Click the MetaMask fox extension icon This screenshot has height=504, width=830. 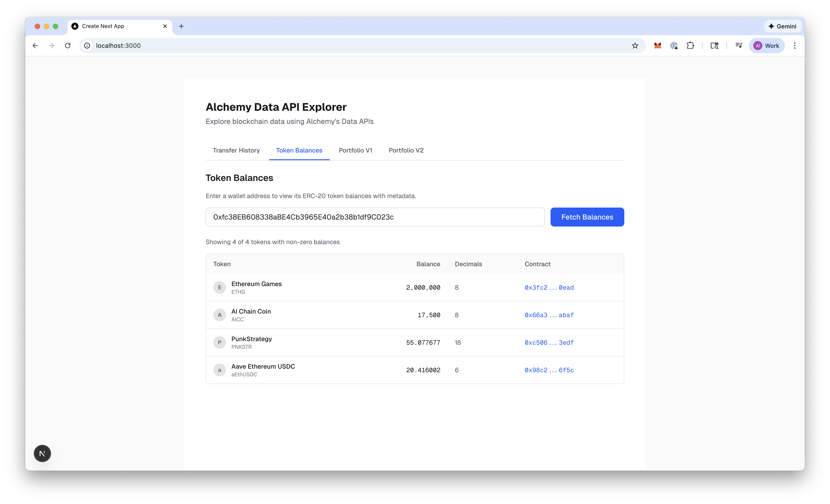click(657, 46)
